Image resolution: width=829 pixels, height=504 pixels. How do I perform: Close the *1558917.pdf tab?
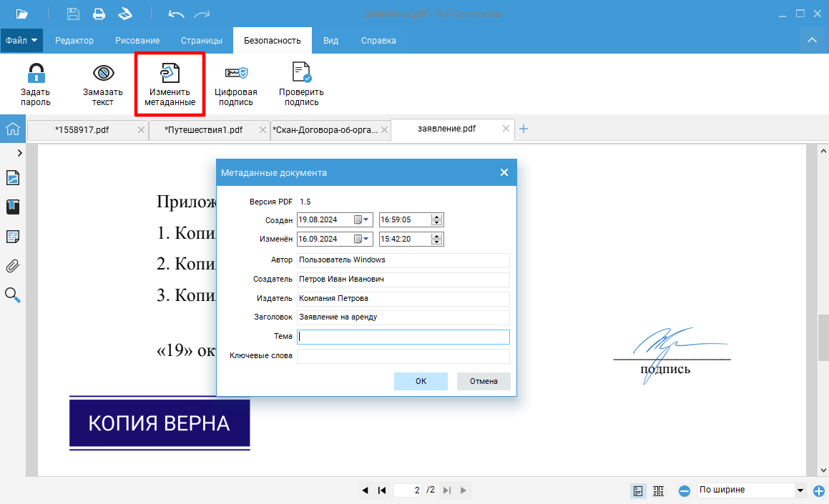(141, 130)
